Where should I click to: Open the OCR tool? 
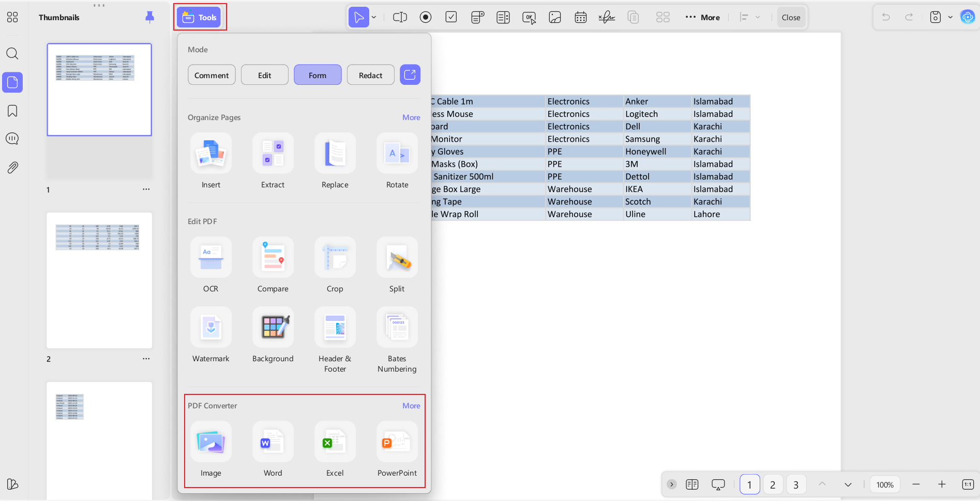pyautogui.click(x=210, y=257)
